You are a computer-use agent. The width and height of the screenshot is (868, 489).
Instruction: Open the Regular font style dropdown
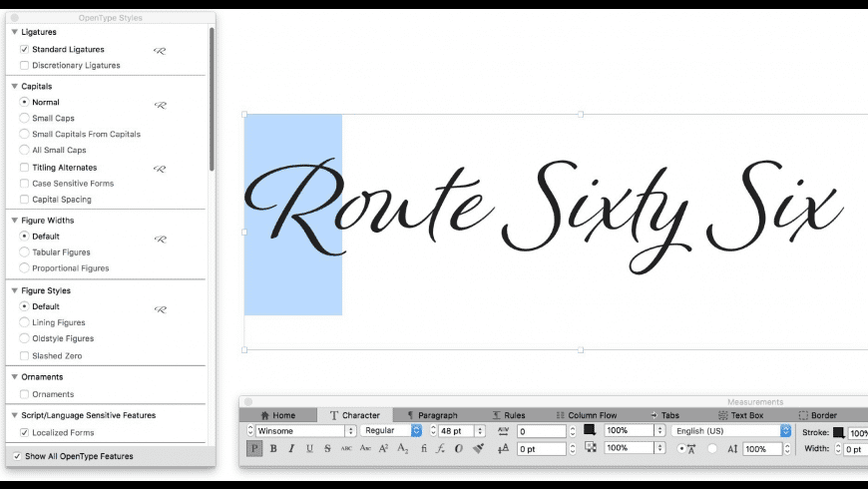(x=416, y=430)
